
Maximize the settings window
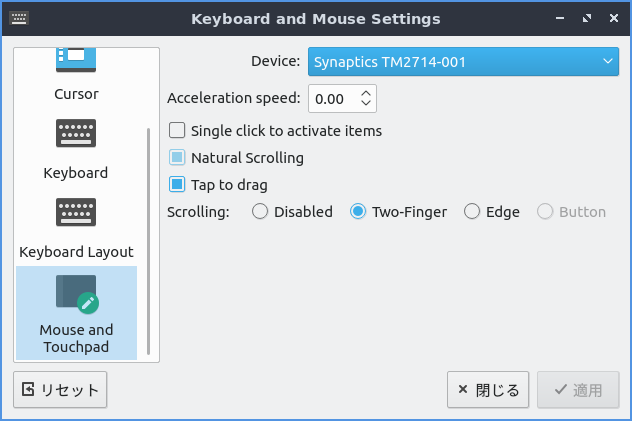click(x=586, y=18)
